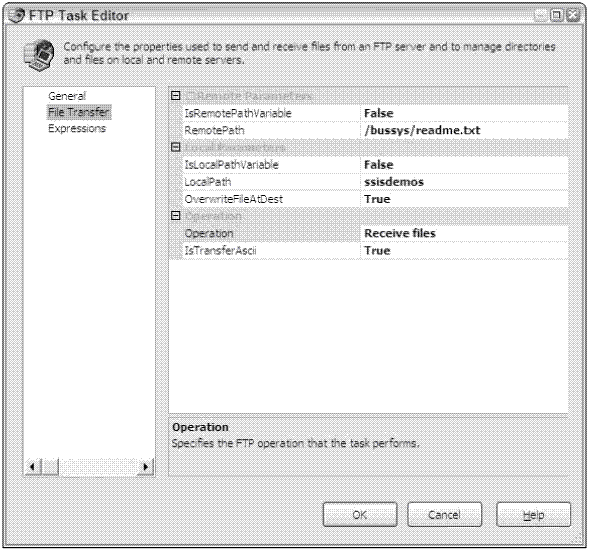Viewport: 589px width, 551px height.
Task: Click the FTP Task Editor title icon
Action: [17, 15]
